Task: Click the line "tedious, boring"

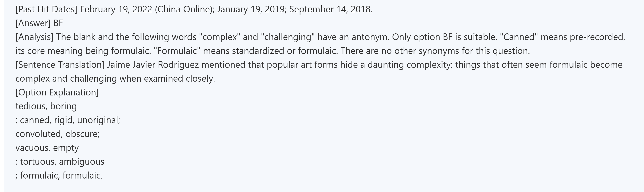Action: (46, 106)
